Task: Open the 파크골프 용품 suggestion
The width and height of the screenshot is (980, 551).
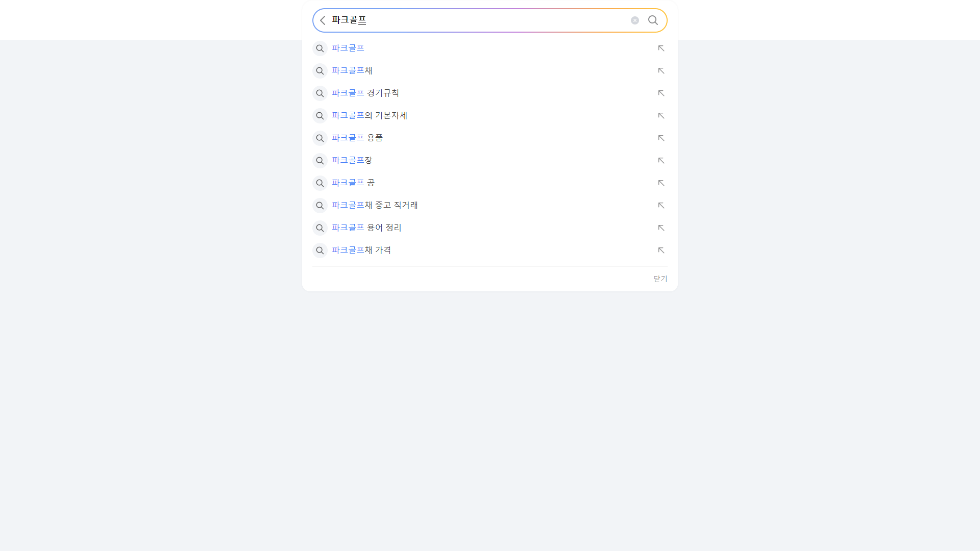Action: click(357, 138)
